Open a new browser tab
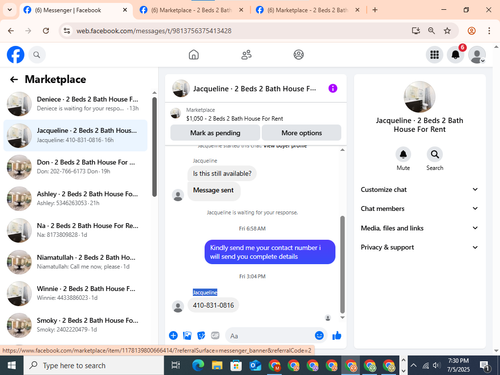Screen dimensions: 500x375 click(375, 10)
